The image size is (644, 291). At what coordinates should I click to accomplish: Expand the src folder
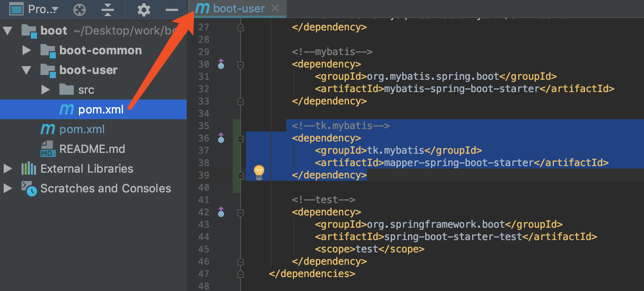tap(45, 90)
